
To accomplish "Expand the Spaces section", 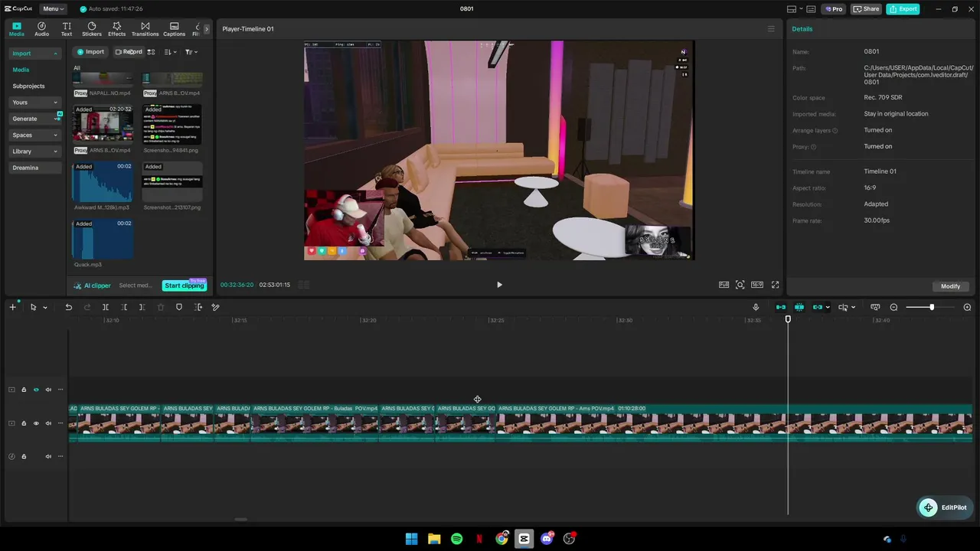I will (34, 135).
